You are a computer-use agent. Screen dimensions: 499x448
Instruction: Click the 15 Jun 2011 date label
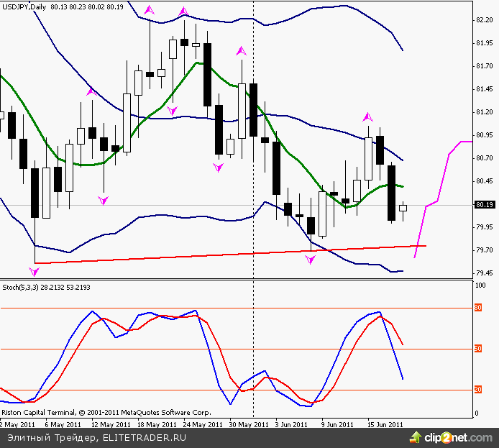pyautogui.click(x=385, y=424)
